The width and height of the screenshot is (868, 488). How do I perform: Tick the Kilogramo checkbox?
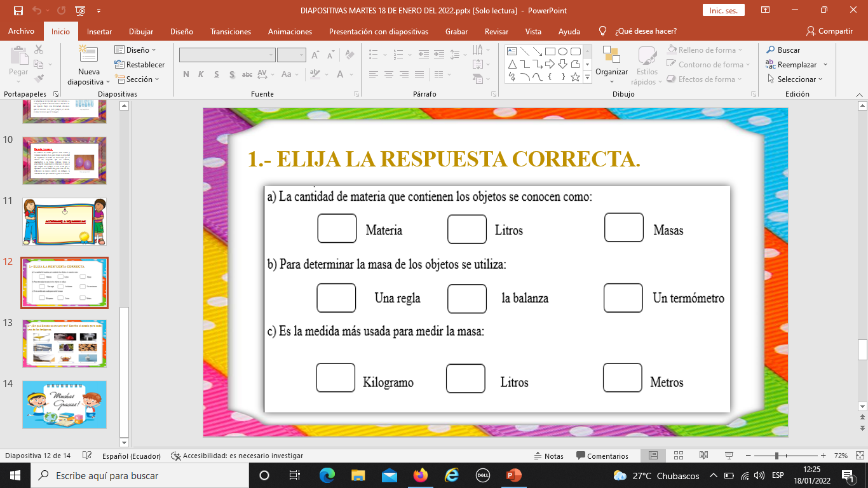[x=335, y=378]
